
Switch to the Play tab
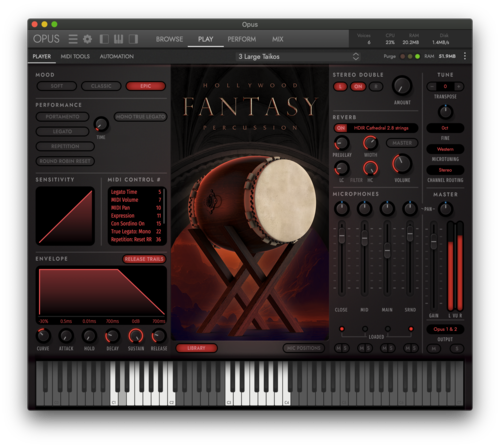click(x=206, y=39)
